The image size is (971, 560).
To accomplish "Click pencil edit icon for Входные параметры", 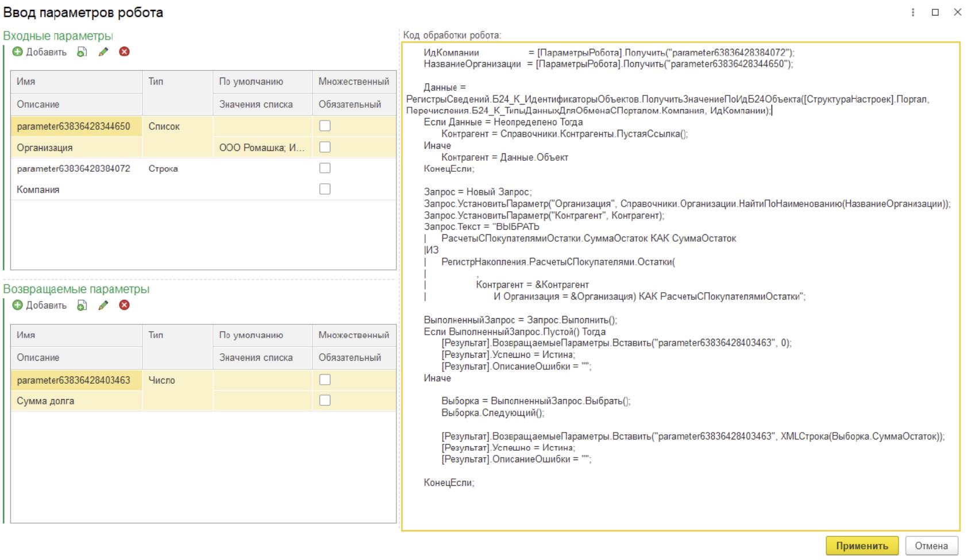I will pyautogui.click(x=103, y=52).
